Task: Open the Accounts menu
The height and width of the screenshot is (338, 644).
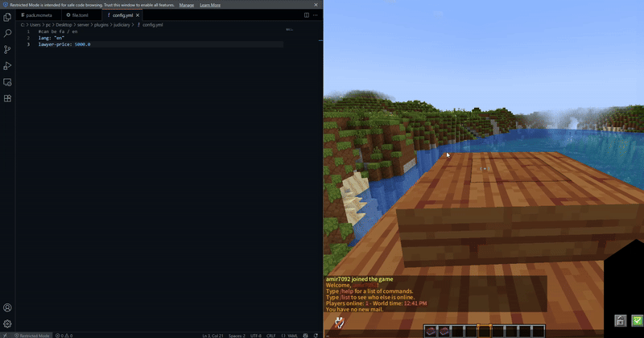Action: [7, 307]
